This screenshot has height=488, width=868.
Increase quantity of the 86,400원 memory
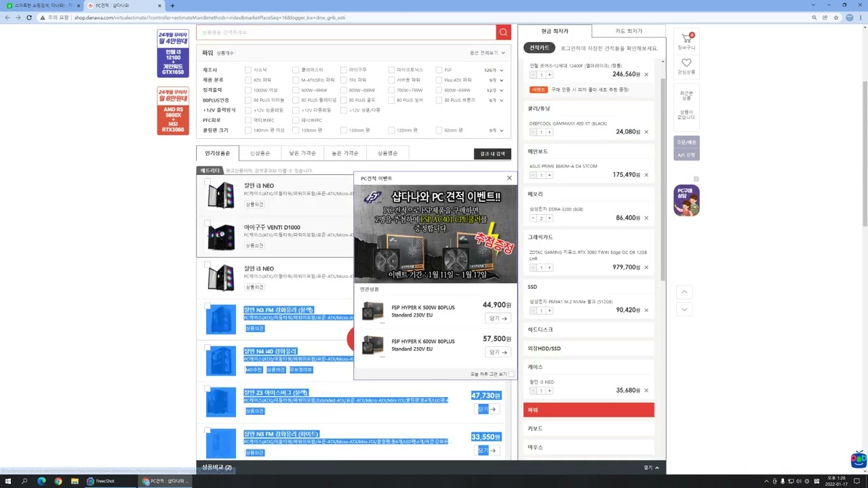pos(549,218)
